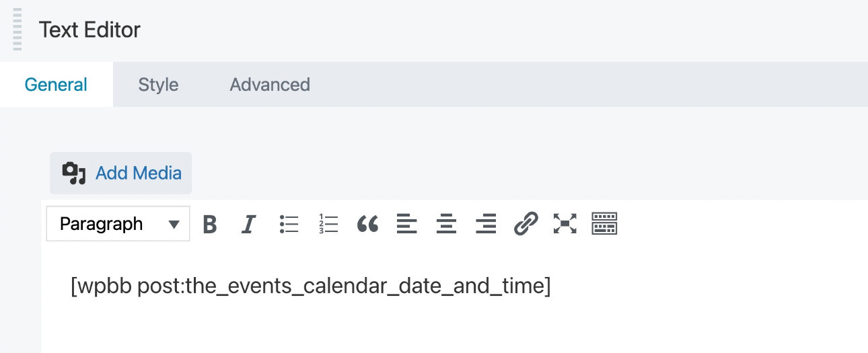This screenshot has width=868, height=353.
Task: Insert a bulleted list
Action: pos(289,224)
